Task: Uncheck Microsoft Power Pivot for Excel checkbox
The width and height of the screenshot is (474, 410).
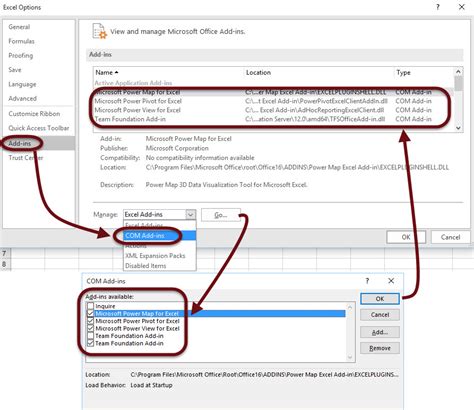Action: (90, 321)
